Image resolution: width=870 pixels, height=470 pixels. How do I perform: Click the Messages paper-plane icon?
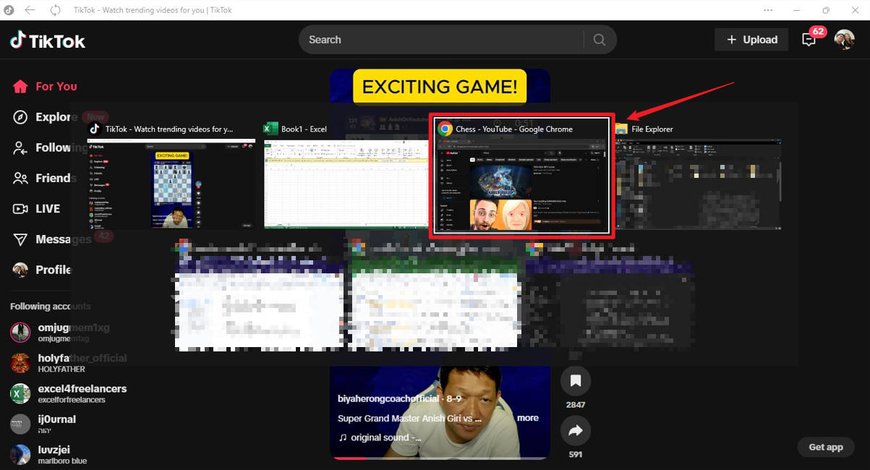(20, 239)
